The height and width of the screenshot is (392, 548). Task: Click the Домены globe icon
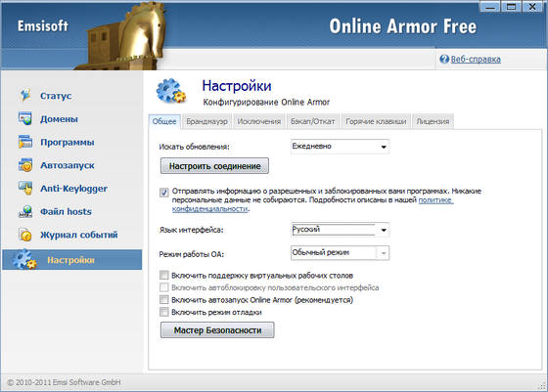pos(25,118)
